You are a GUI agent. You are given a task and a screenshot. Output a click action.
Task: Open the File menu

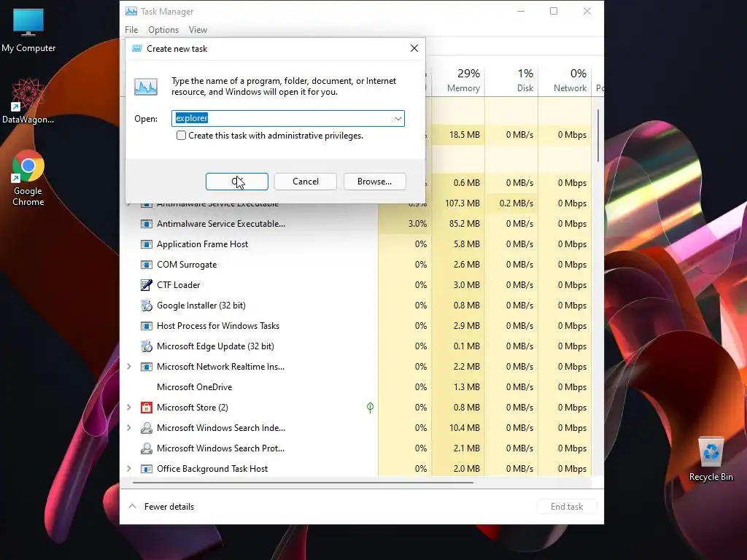[x=131, y=29]
